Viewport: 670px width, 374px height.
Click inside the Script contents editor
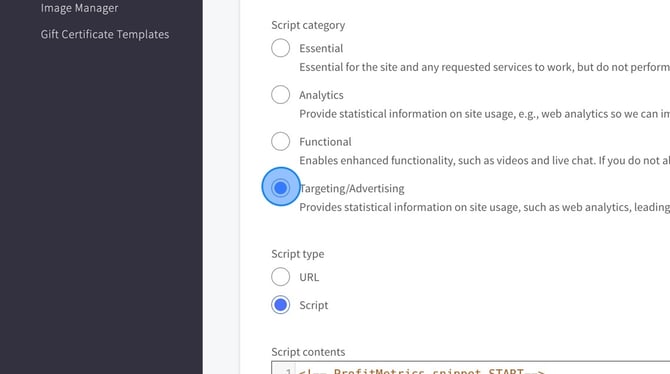[470, 368]
